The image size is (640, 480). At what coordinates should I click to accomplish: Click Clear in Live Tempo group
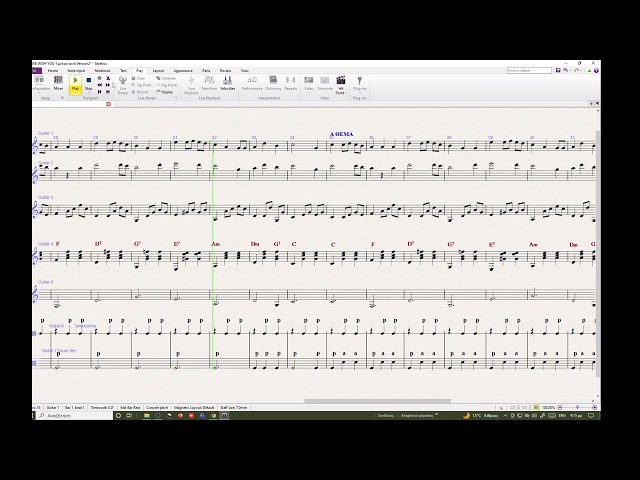click(x=138, y=78)
